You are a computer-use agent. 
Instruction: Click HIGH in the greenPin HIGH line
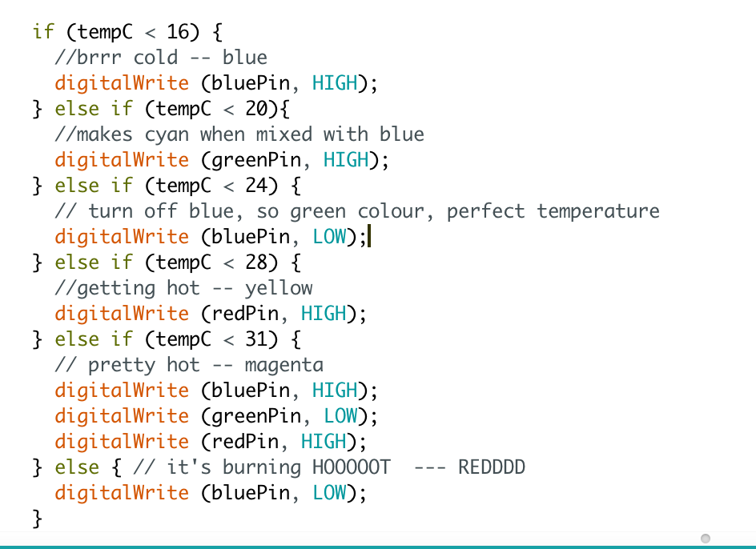pyautogui.click(x=346, y=159)
